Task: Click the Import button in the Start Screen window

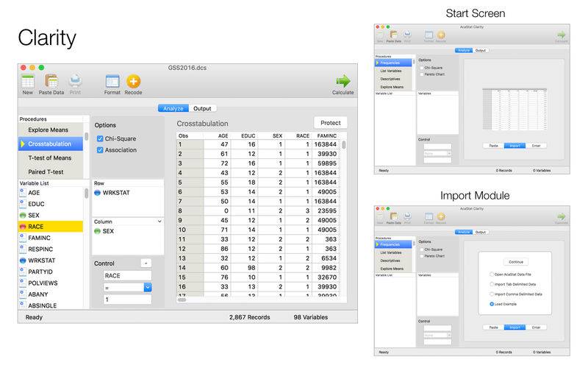Action: click(514, 146)
